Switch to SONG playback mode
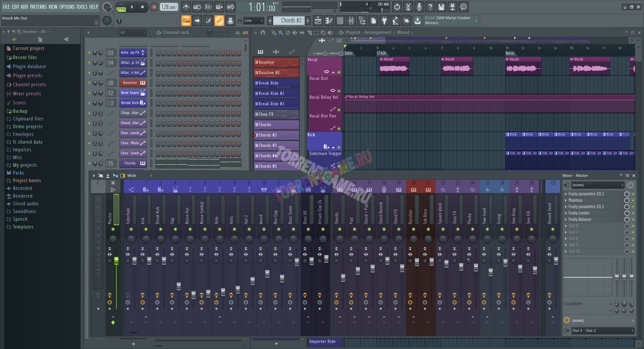Image resolution: width=644 pixels, height=349 pixels. (121, 9)
